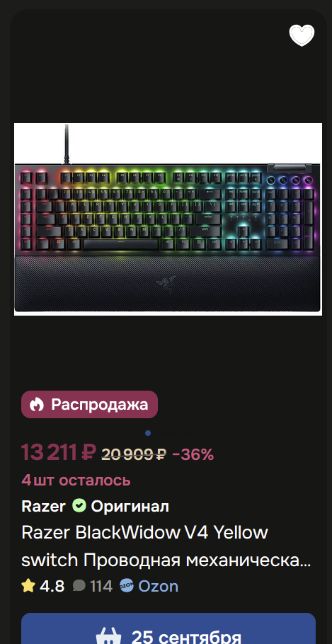This screenshot has width=332, height=644.
Task: Open the Razer brand link
Action: coord(44,507)
